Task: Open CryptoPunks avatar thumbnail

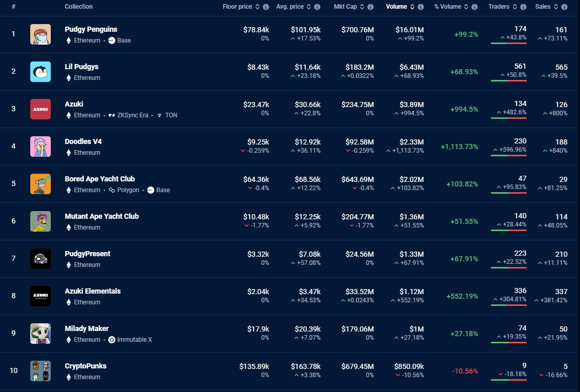Action: point(41,371)
